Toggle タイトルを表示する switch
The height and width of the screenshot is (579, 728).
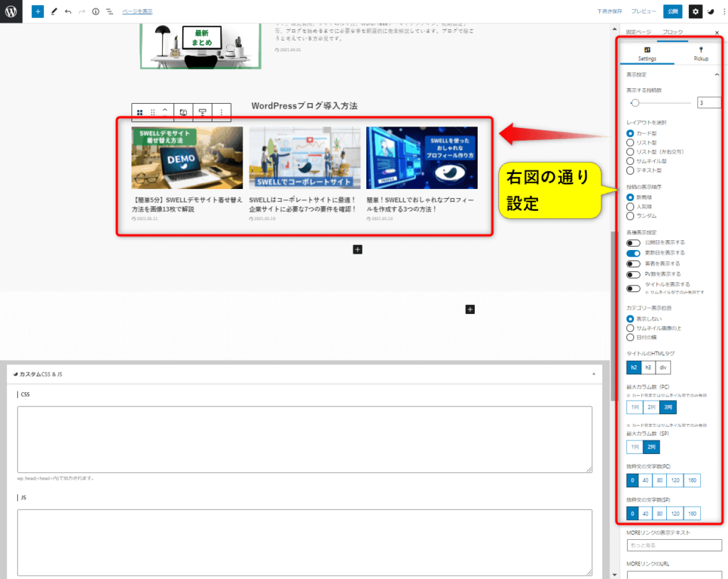click(x=633, y=288)
